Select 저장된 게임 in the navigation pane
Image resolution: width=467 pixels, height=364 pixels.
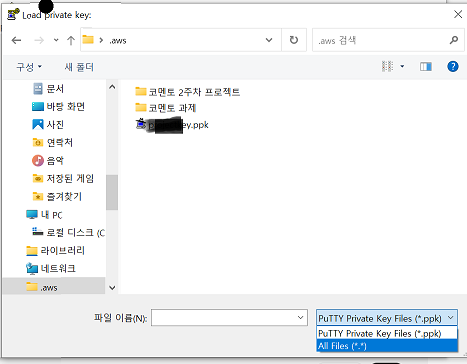point(70,178)
